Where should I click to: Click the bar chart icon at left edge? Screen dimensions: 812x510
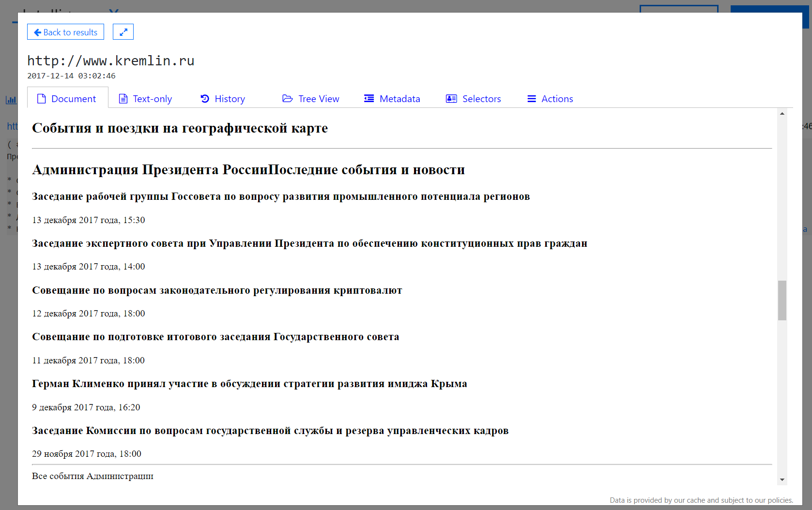click(x=11, y=100)
